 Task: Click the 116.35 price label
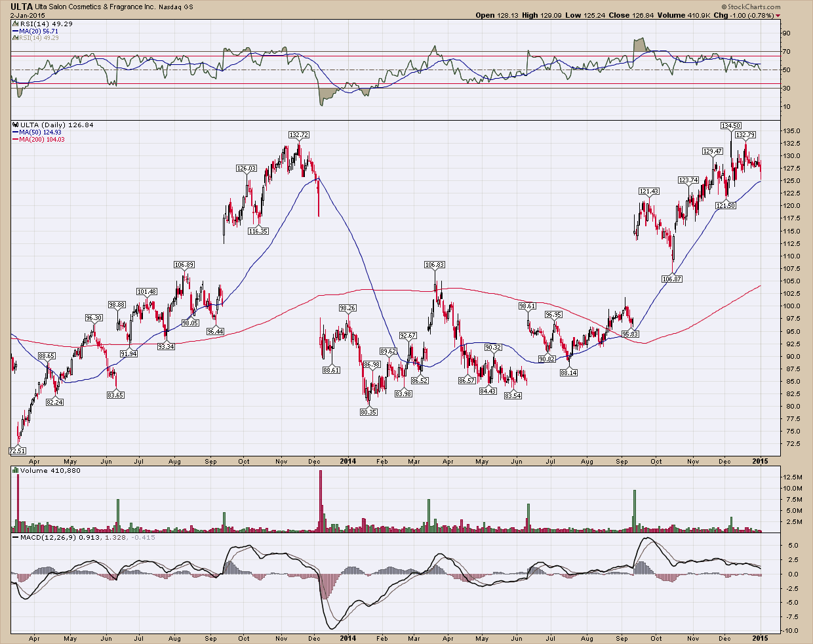[x=258, y=231]
